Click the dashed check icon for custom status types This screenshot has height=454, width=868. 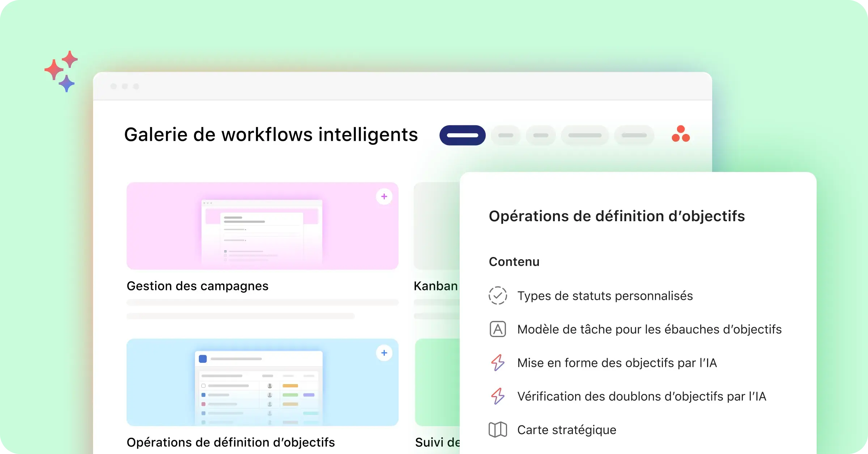click(498, 295)
